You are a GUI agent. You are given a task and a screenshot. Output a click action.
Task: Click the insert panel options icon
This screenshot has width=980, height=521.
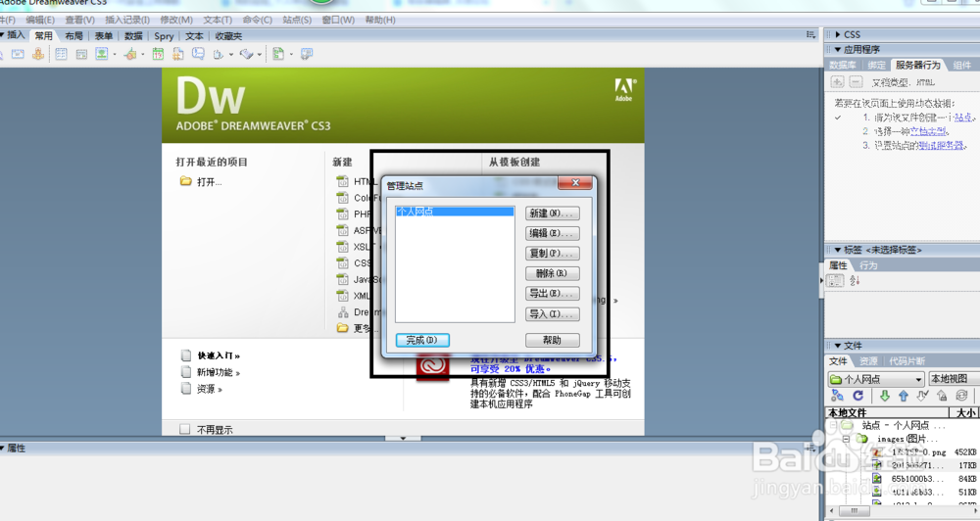click(810, 35)
